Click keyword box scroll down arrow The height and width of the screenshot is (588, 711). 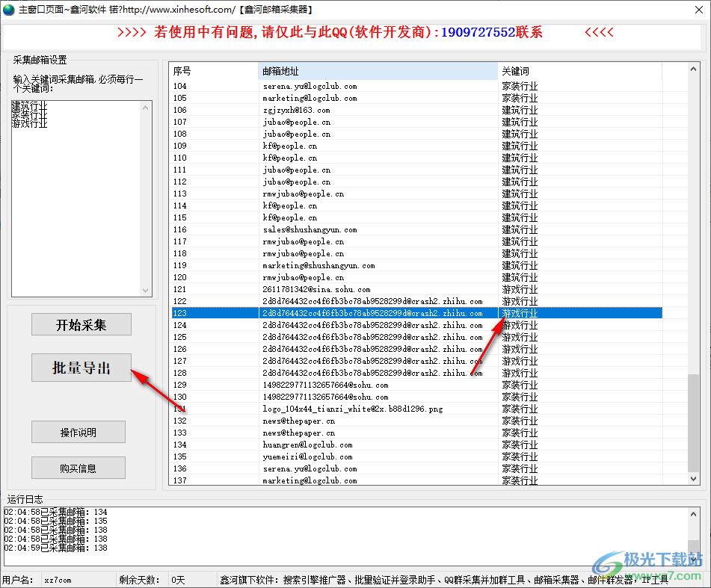pos(146,291)
